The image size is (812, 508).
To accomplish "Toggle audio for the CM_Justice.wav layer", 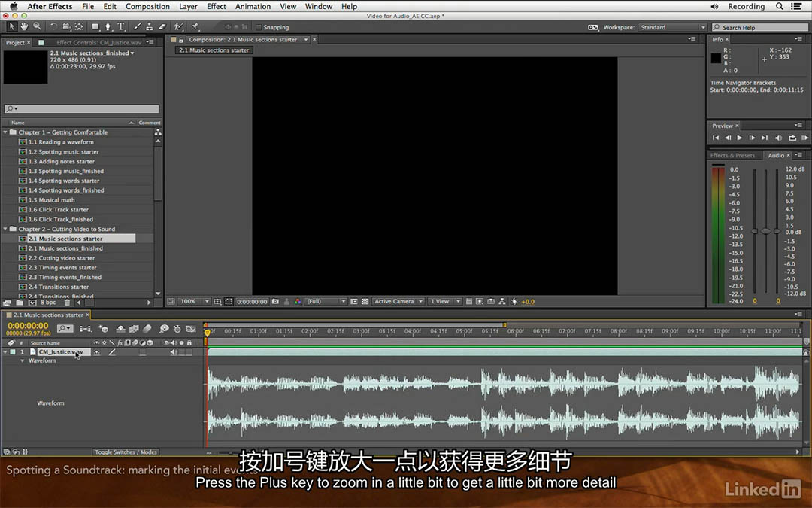I will pos(174,352).
